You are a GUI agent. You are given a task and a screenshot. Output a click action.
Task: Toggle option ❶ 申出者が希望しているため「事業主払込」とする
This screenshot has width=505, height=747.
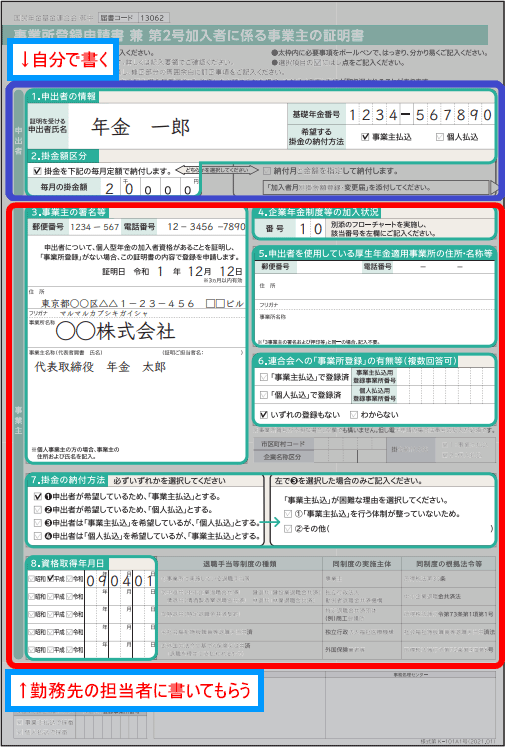click(38, 496)
